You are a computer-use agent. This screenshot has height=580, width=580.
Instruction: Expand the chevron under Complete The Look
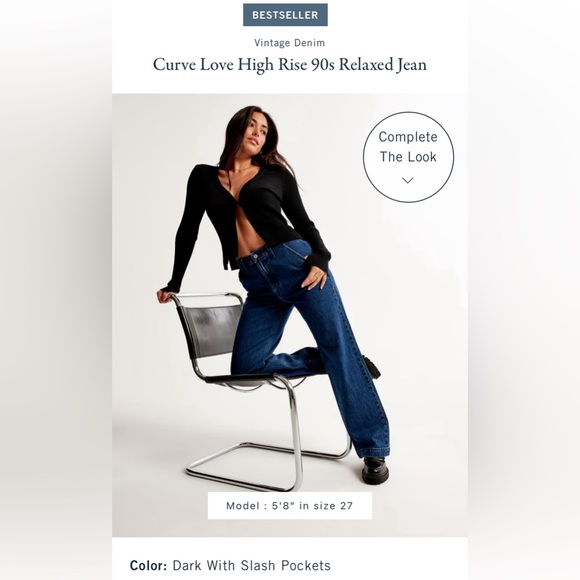pos(408,180)
